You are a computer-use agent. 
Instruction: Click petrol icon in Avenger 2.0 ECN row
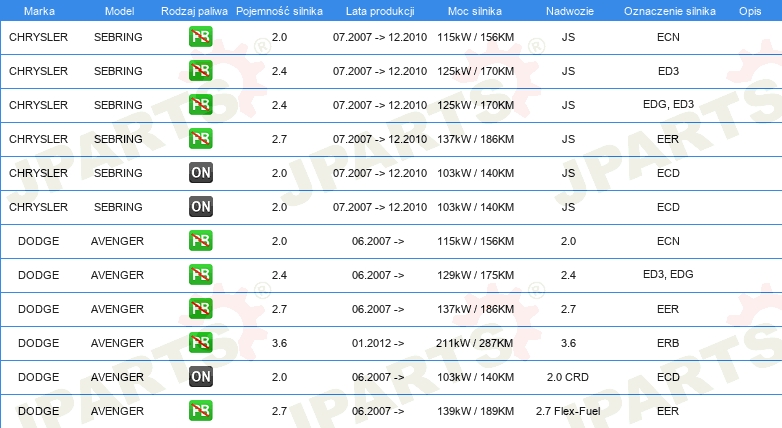(200, 241)
